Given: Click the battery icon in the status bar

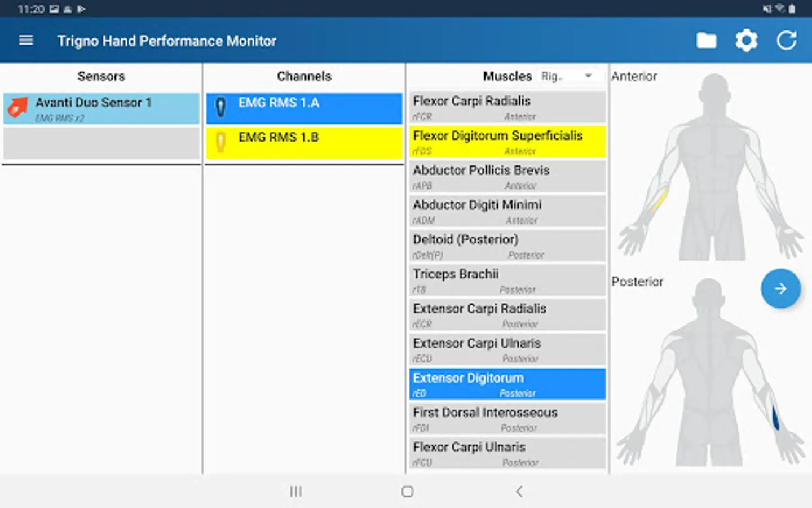Looking at the screenshot, I should click(x=792, y=8).
